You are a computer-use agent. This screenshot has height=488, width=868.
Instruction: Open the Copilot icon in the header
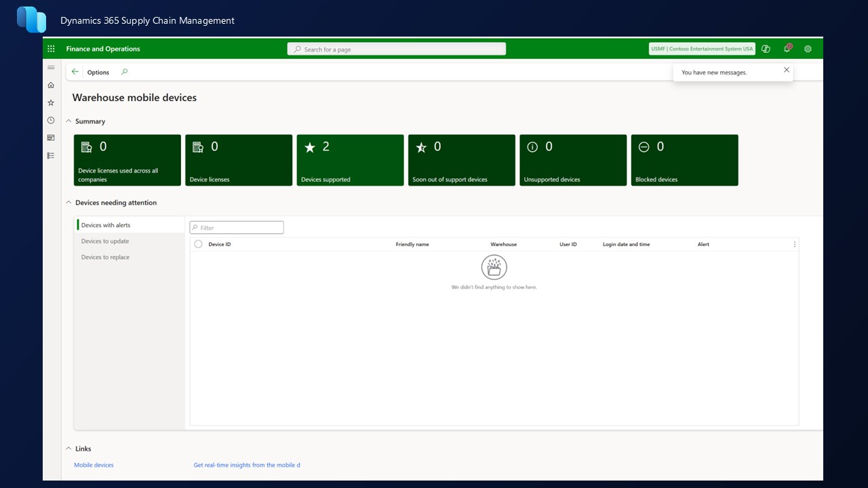(x=766, y=49)
